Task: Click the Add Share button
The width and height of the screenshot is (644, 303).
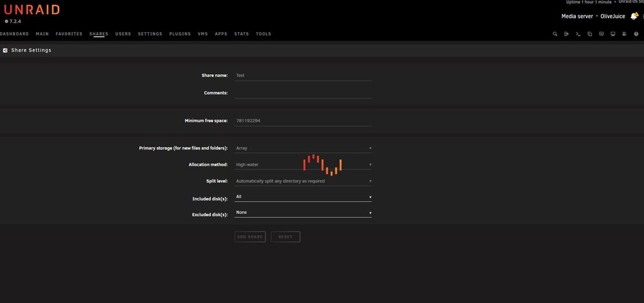Action: tap(250, 237)
